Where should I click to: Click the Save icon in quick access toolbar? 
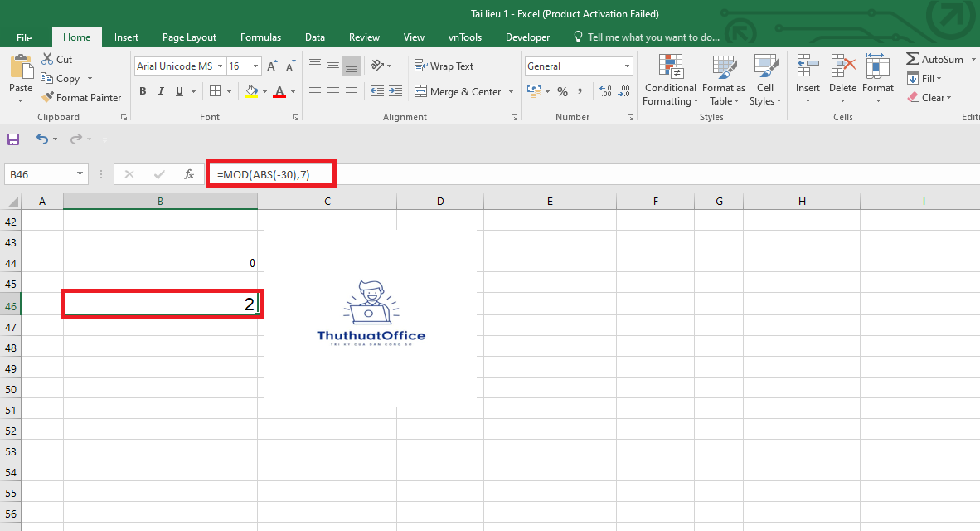click(13, 139)
